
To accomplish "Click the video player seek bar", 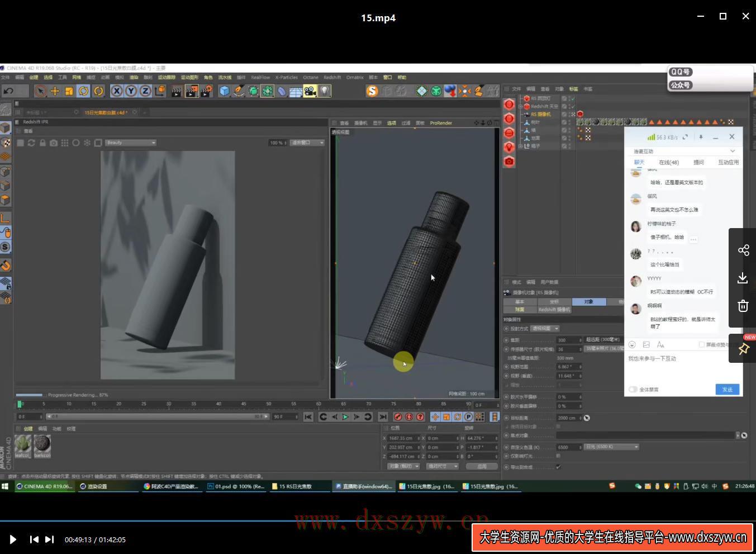I will click(x=378, y=520).
